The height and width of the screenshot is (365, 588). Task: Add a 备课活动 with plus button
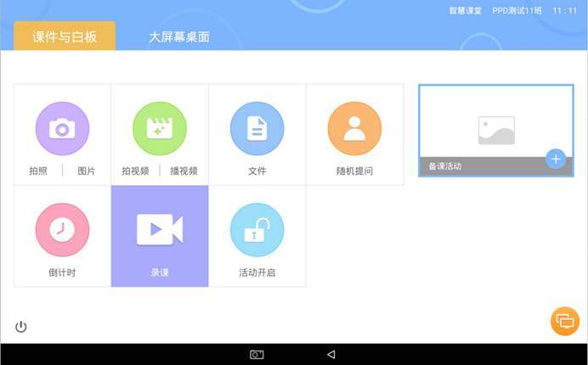click(556, 159)
